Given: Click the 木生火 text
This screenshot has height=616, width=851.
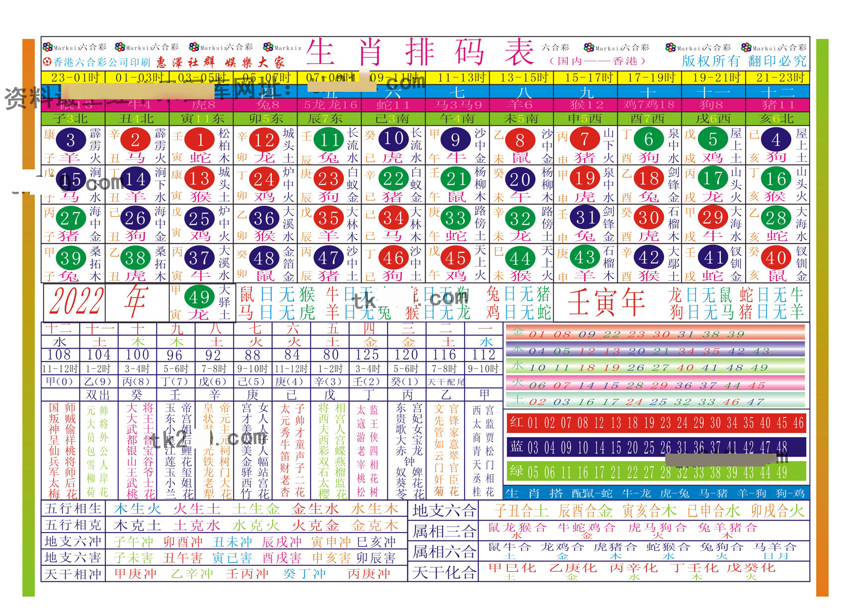Looking at the screenshot, I should [x=137, y=509].
